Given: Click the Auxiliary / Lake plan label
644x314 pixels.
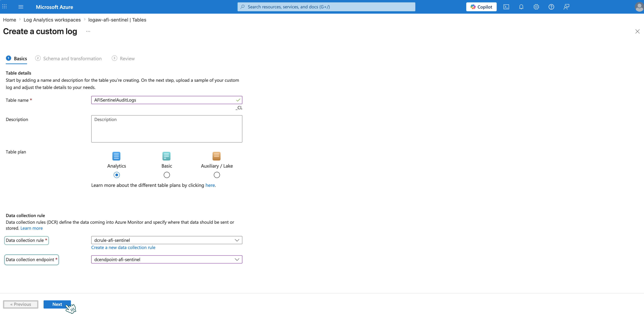Looking at the screenshot, I should 217,166.
